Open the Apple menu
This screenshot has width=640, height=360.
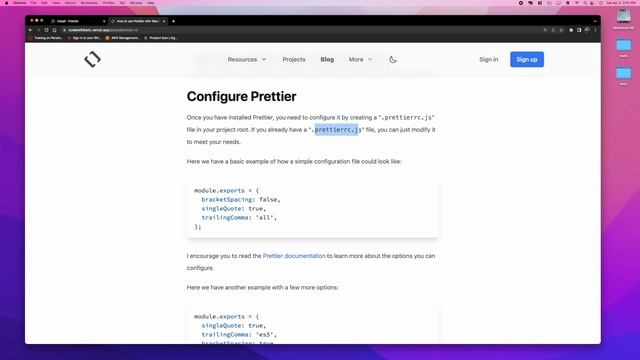pos(6,3)
